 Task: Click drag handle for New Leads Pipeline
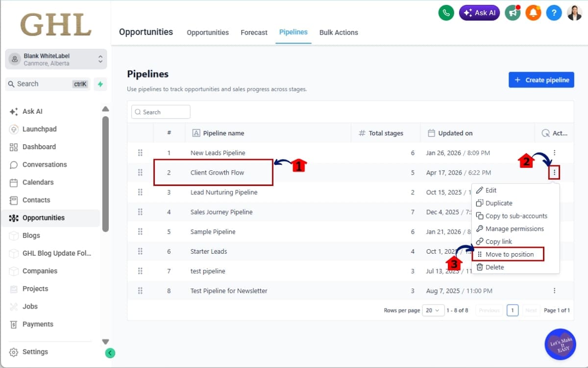pos(140,153)
